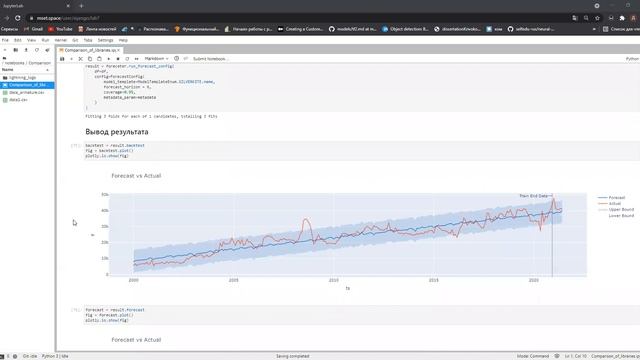The width and height of the screenshot is (640, 360).
Task: Open the Settings menu
Action: pos(105,40)
